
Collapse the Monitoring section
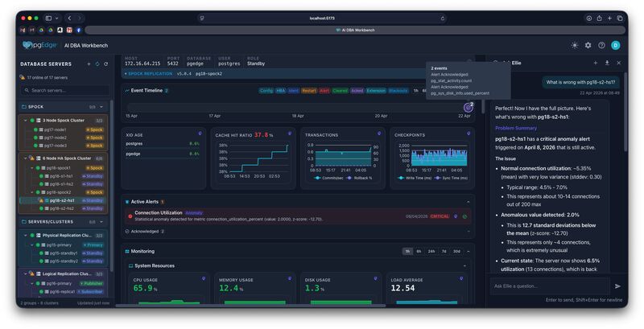pos(469,251)
